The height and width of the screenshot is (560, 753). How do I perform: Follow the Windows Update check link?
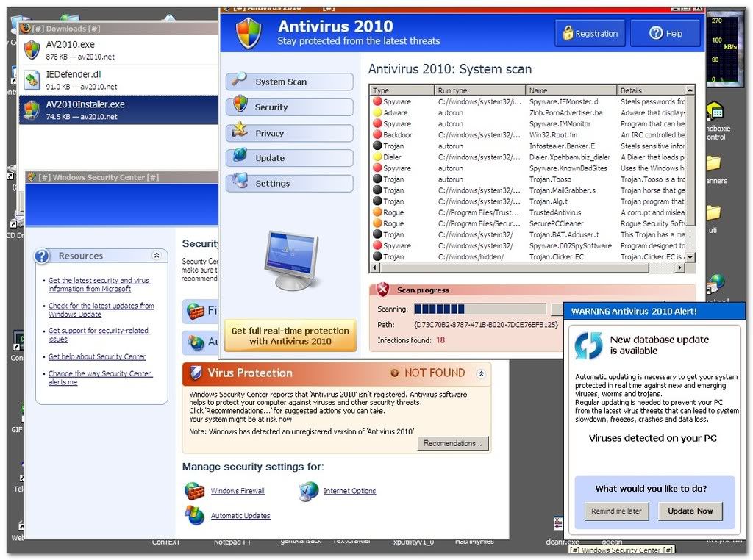point(101,309)
